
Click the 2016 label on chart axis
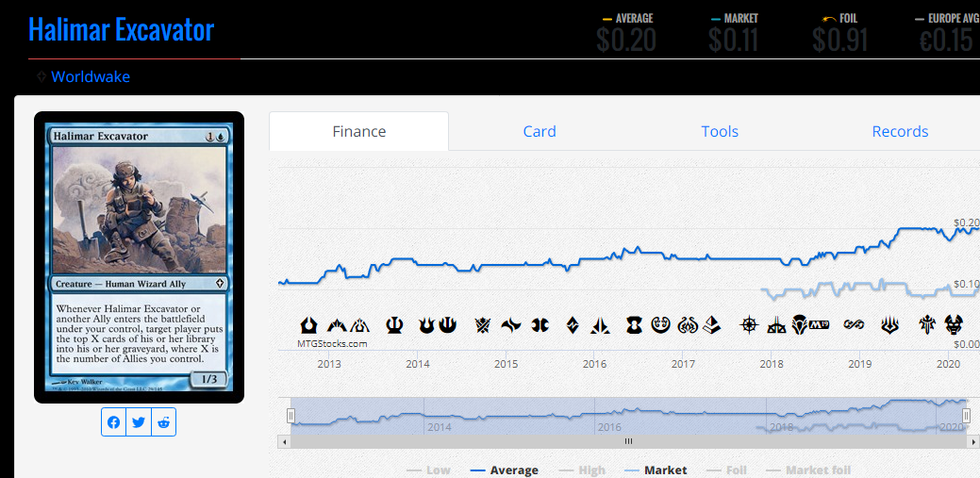(x=594, y=364)
